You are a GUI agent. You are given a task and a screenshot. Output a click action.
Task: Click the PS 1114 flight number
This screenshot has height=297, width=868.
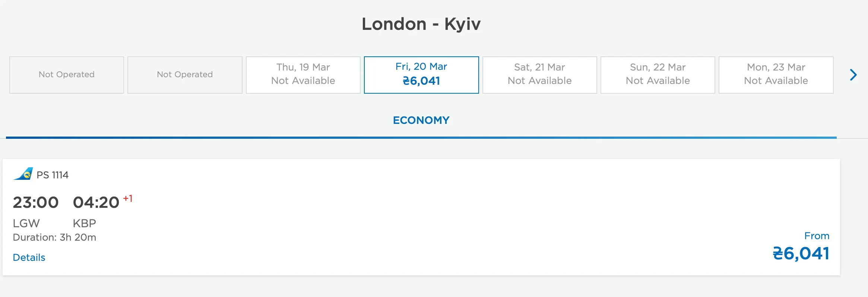pos(53,175)
